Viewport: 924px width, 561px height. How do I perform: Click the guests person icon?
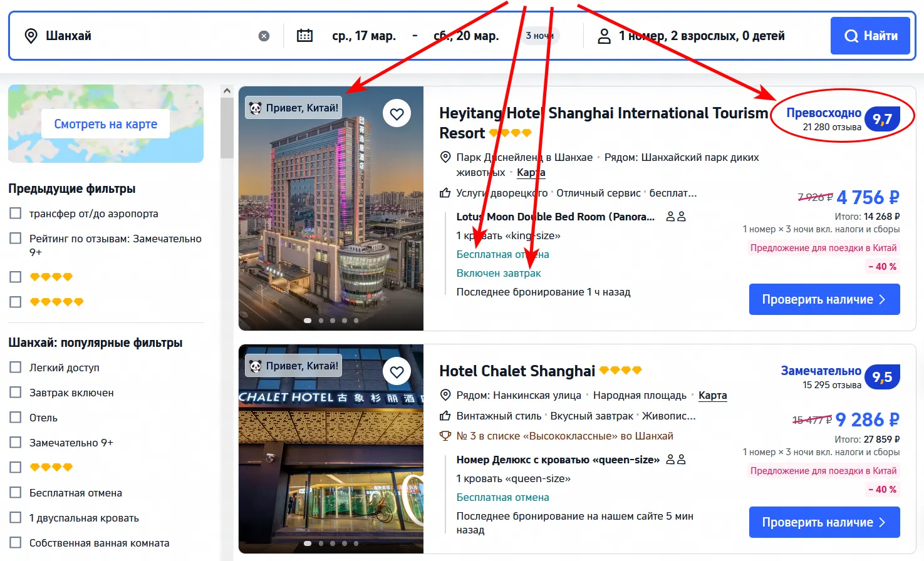(604, 36)
